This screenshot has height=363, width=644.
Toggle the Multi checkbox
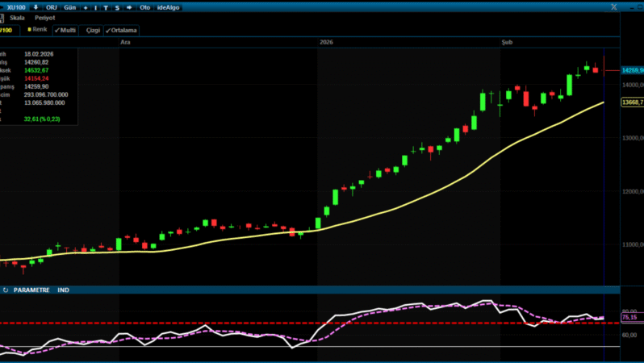(x=65, y=30)
